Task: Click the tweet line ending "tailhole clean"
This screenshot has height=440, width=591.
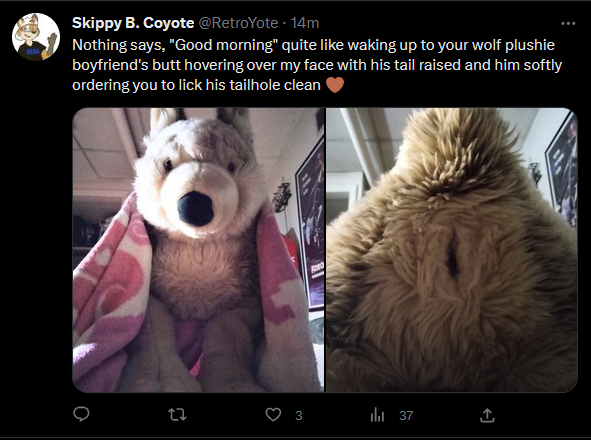Action: (x=196, y=85)
